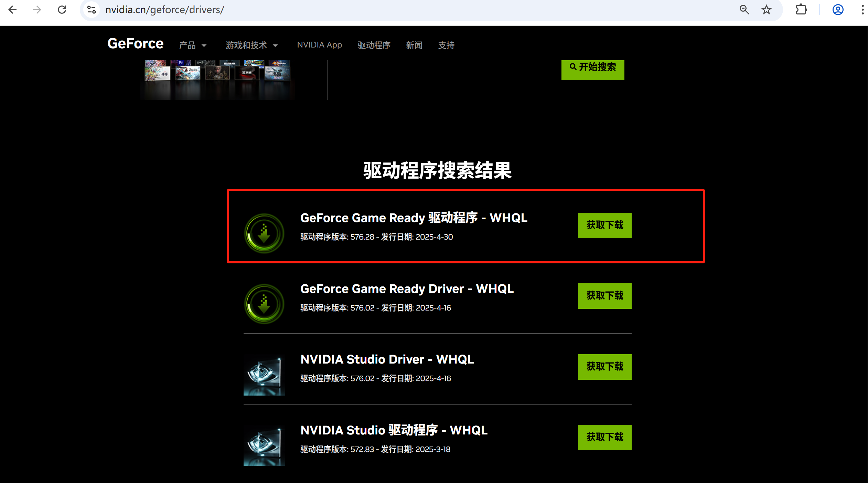Reload the page with refresh icon
The width and height of the screenshot is (868, 483).
coord(62,10)
